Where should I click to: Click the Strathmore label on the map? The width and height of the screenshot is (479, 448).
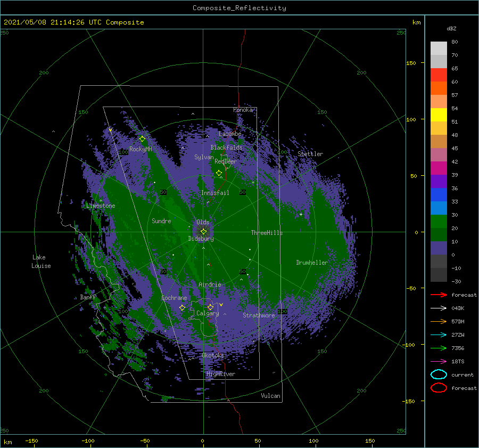point(259,315)
